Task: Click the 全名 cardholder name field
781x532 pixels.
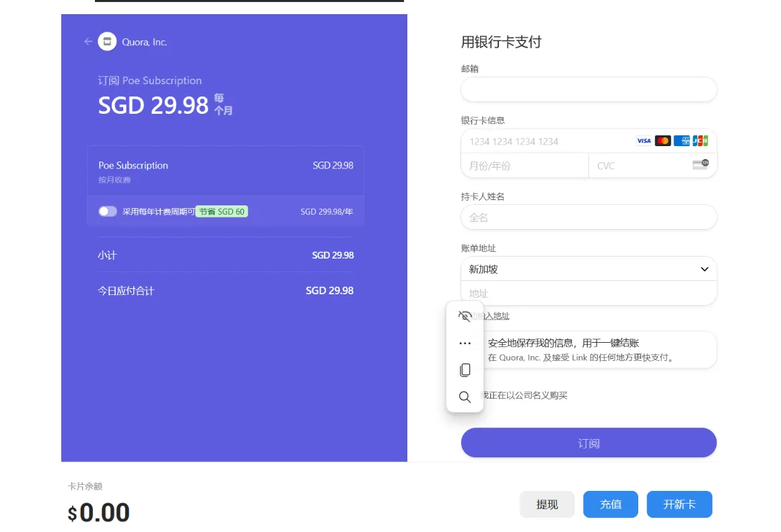Action: (588, 218)
